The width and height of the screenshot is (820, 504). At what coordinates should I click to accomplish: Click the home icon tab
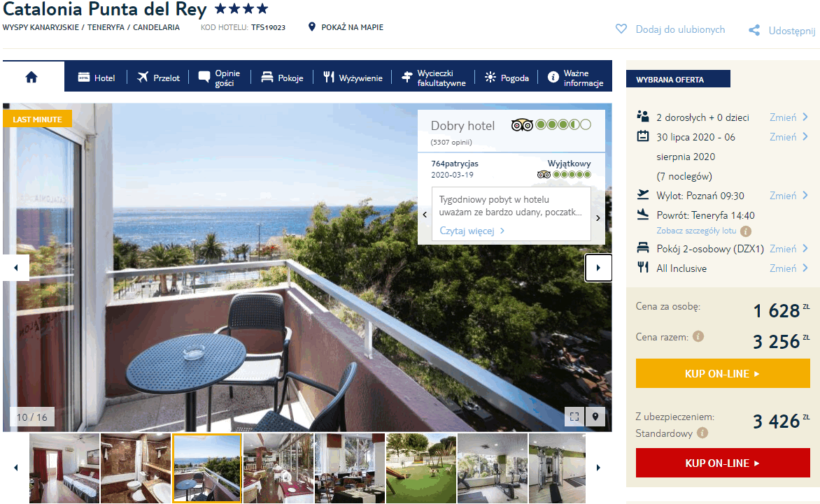(31, 78)
